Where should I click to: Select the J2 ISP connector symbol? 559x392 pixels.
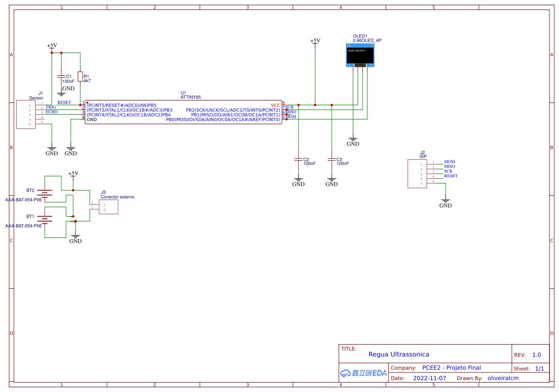tap(417, 174)
